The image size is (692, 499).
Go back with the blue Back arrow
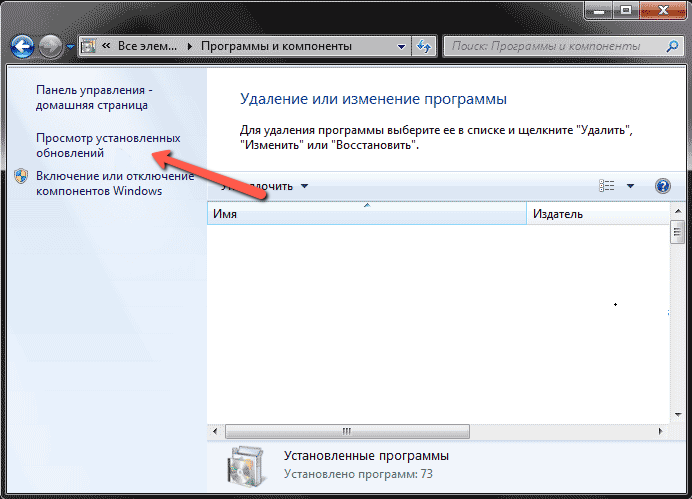point(22,46)
